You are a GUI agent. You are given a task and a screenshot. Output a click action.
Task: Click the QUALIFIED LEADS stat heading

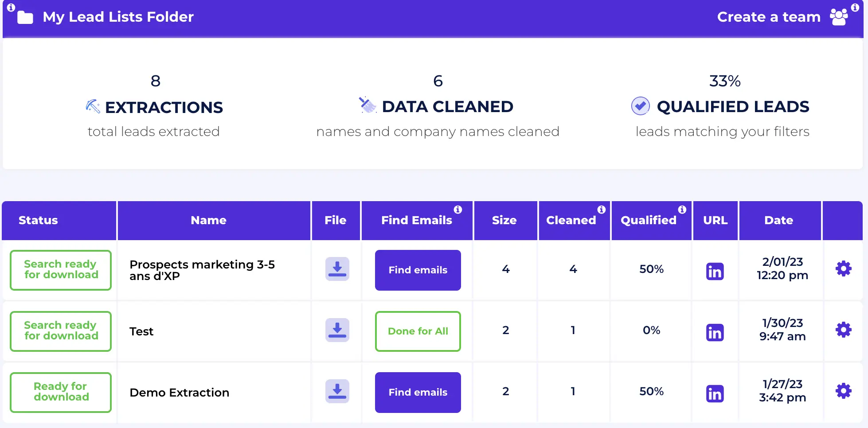tap(733, 106)
